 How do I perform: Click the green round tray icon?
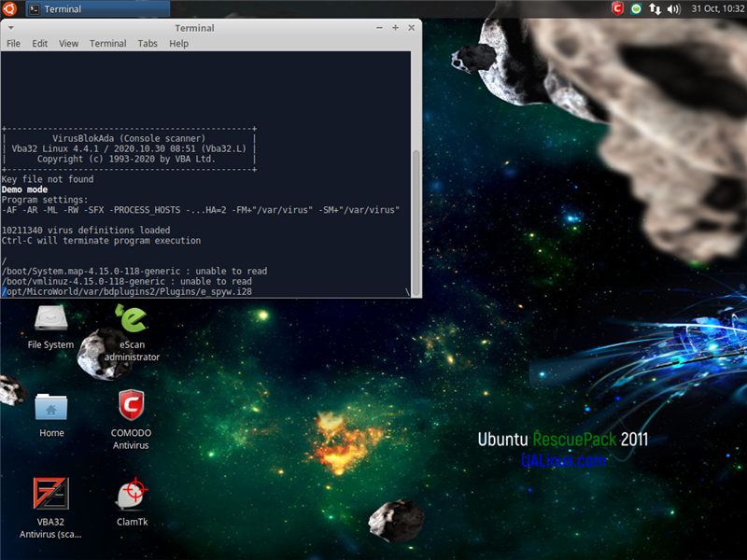[636, 8]
